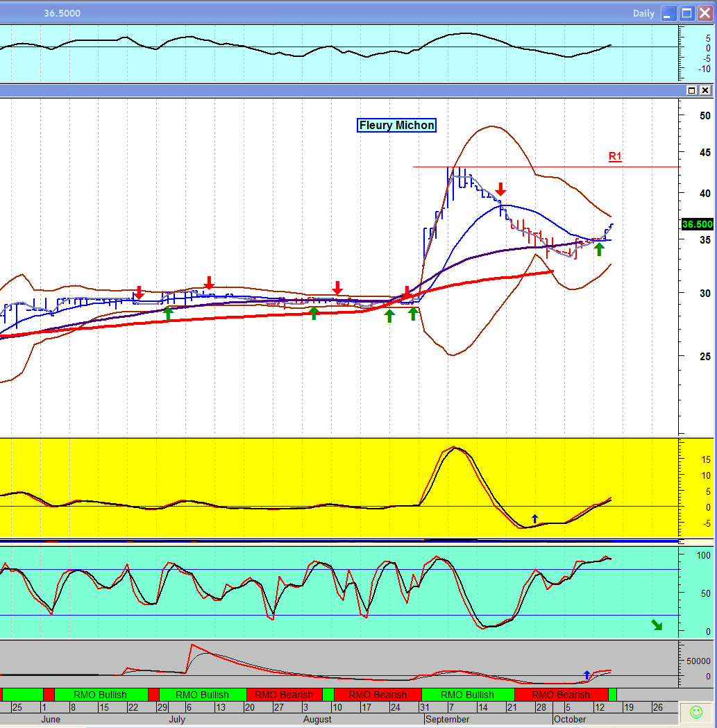717x728 pixels.
Task: Click the first RMO Bullish ribbon segment in June
Action: (x=101, y=695)
